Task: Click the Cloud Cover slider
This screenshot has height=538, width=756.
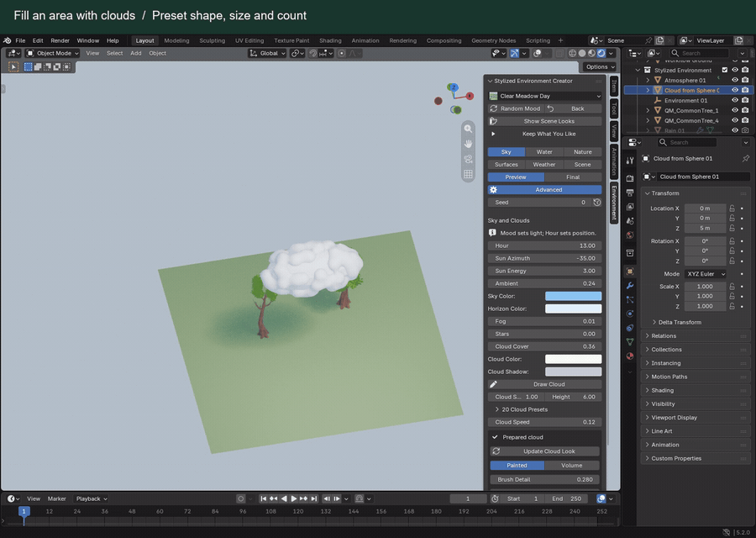Action: 545,346
